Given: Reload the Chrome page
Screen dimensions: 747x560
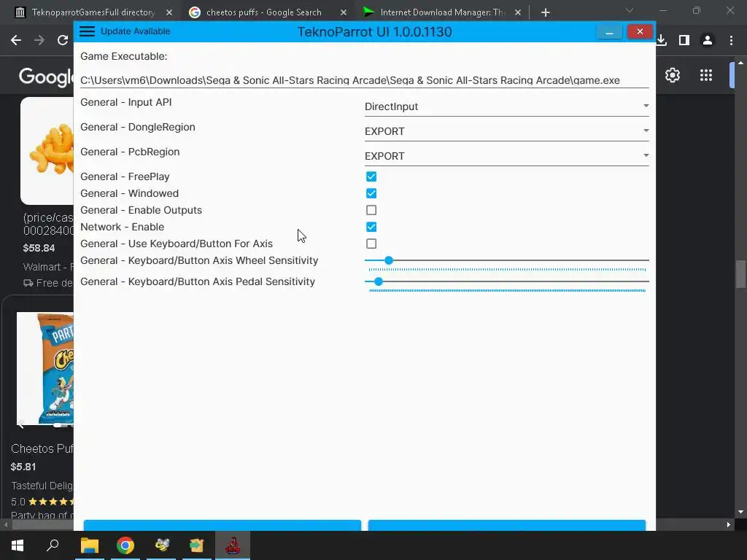Looking at the screenshot, I should 63,40.
